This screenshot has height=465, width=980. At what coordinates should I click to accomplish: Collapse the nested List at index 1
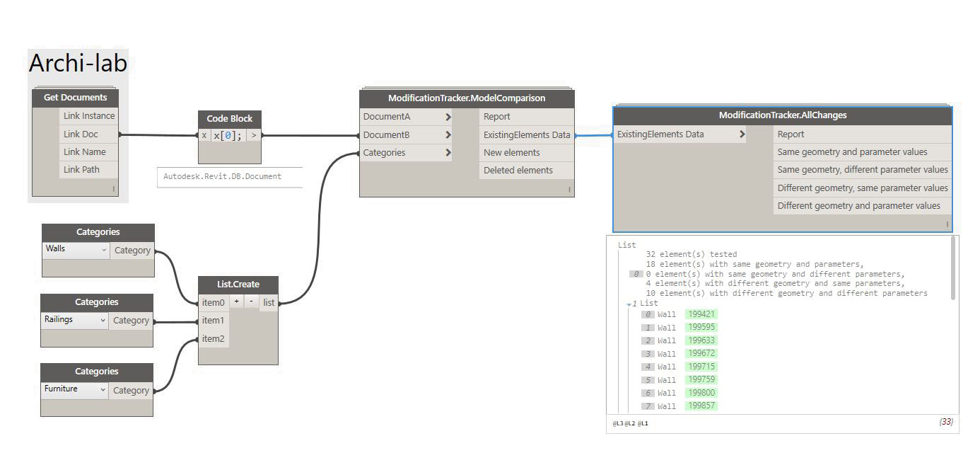pos(629,304)
